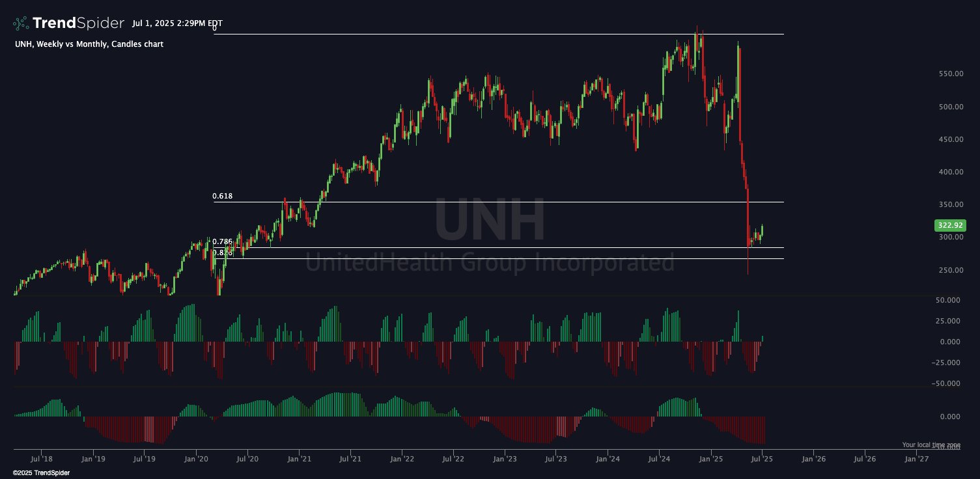Click the Jan '25 date axis label
Viewport: 980px width, 479px height.
click(710, 459)
